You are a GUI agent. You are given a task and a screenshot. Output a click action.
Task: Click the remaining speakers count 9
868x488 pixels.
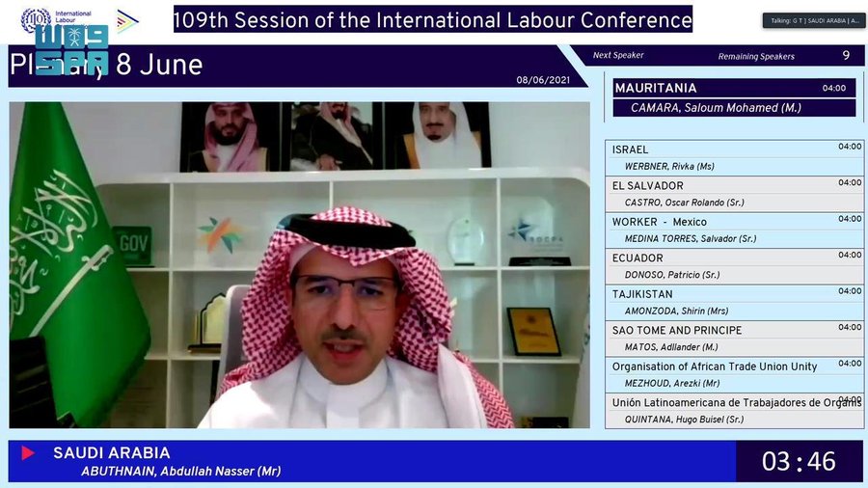coord(846,55)
